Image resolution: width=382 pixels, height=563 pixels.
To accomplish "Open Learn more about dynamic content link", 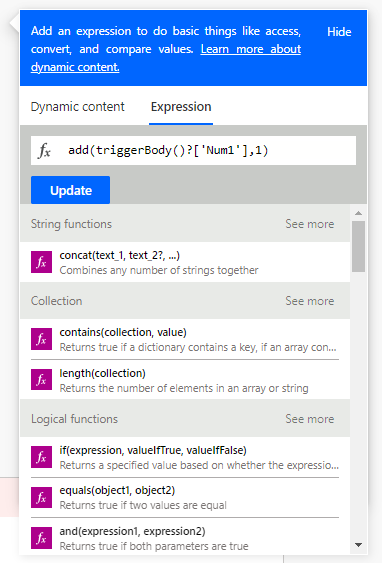I will point(166,58).
